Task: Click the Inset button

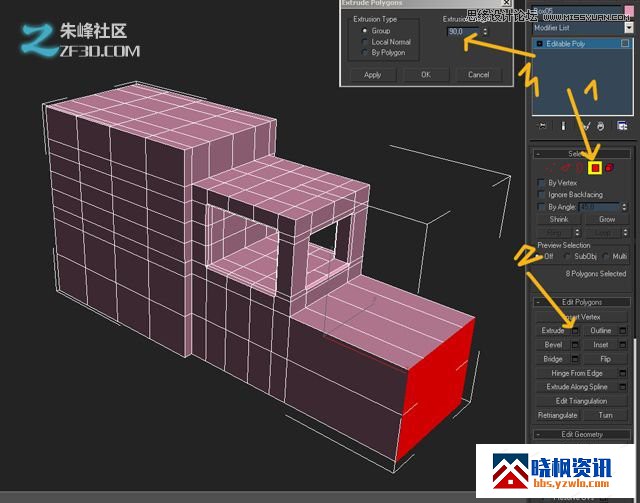Action: (x=601, y=345)
